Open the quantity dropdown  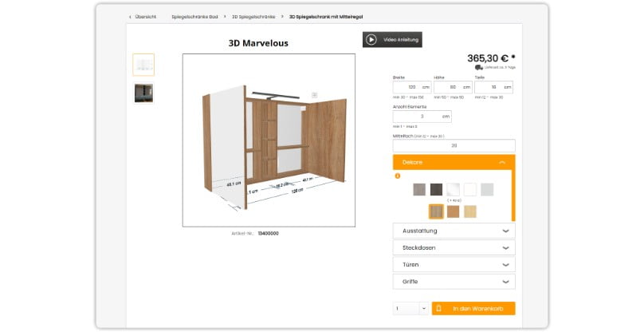click(410, 308)
